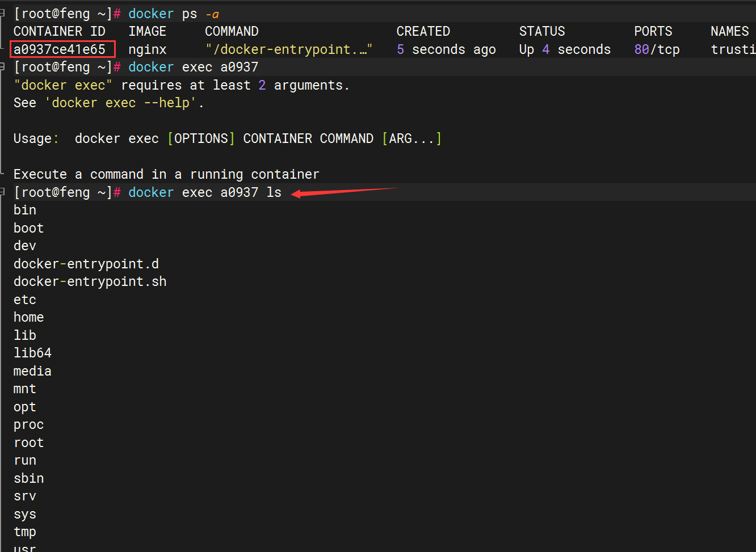Viewport: 756px width, 552px height.
Task: Click the 'Up 4 seconds' status value
Action: point(565,49)
